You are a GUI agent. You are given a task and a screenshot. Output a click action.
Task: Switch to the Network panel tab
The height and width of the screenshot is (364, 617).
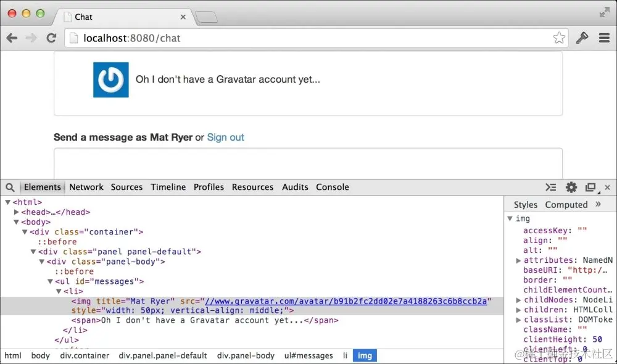86,187
